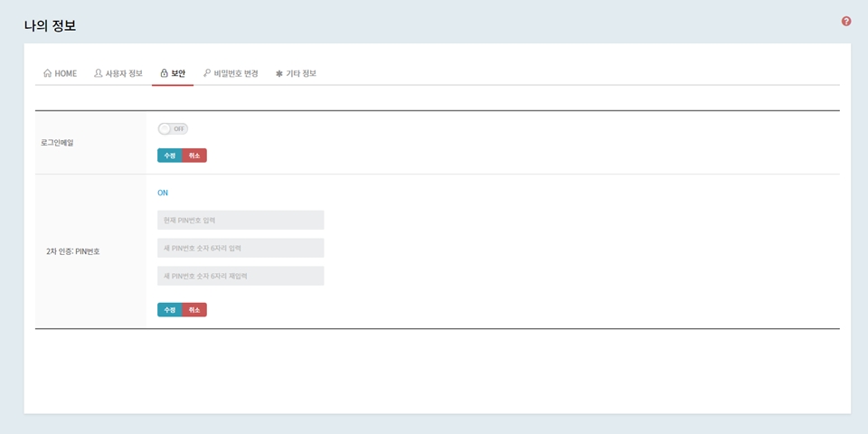Screen dimensions: 868x434
Task: Click the asterisk icon beside 기타 정보
Action: point(279,74)
